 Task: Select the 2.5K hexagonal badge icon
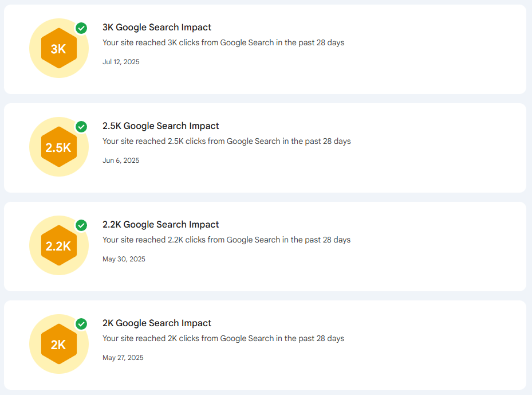pos(58,146)
